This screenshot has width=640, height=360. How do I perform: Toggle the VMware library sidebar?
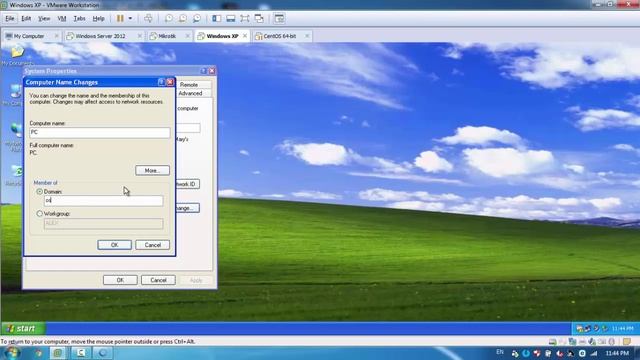pos(217,18)
